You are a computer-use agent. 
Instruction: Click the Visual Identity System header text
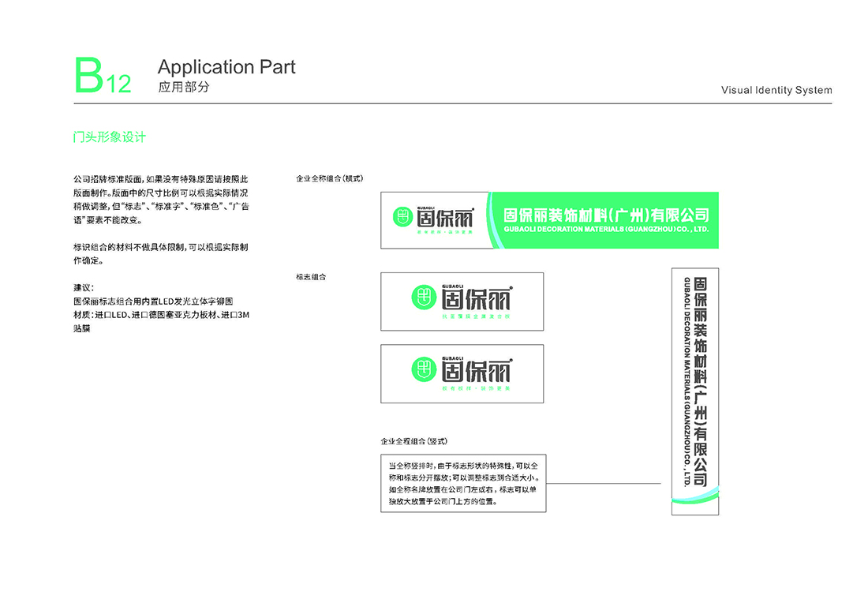tap(776, 90)
